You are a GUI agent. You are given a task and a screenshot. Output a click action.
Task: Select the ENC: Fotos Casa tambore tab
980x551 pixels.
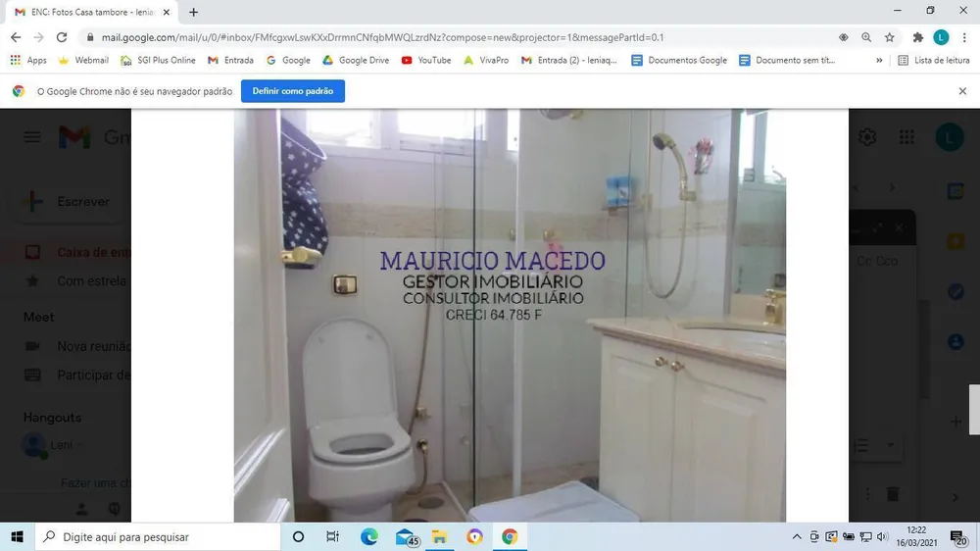coord(92,12)
